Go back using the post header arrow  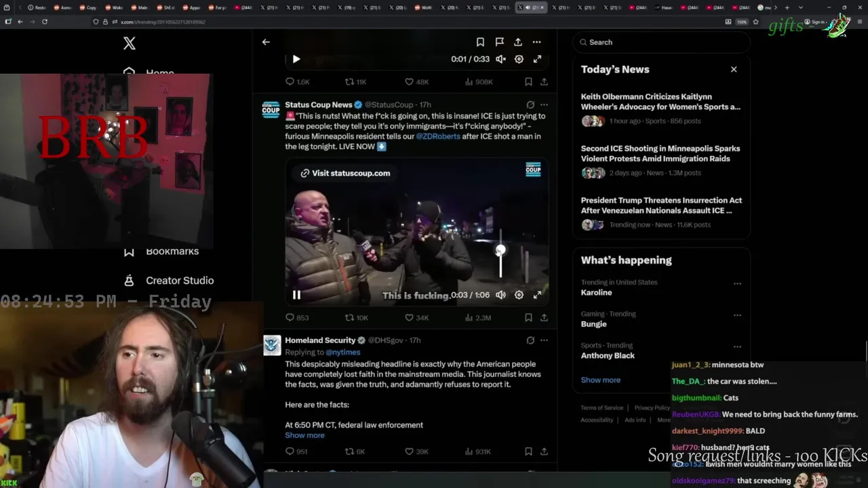[x=266, y=42]
